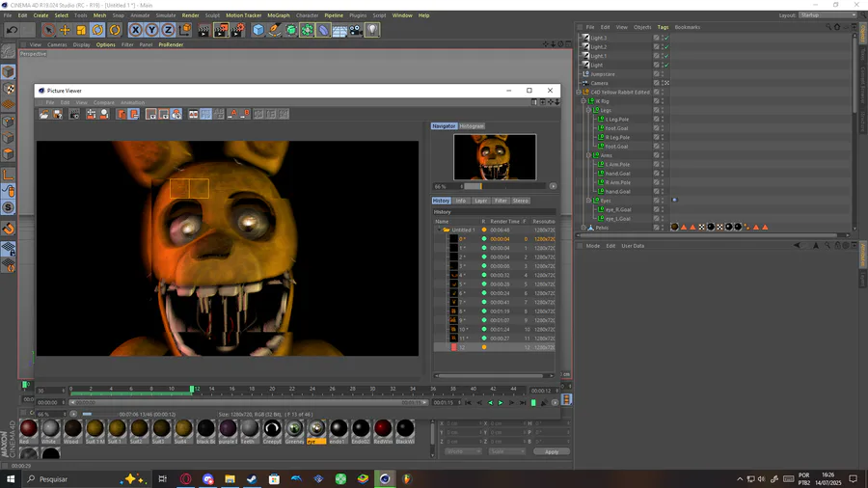The image size is (868, 488).
Task: Open the World coordinate dropdown
Action: point(463,451)
